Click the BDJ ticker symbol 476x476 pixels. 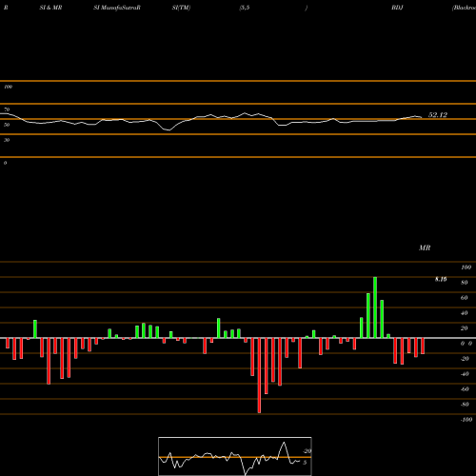tap(397, 8)
